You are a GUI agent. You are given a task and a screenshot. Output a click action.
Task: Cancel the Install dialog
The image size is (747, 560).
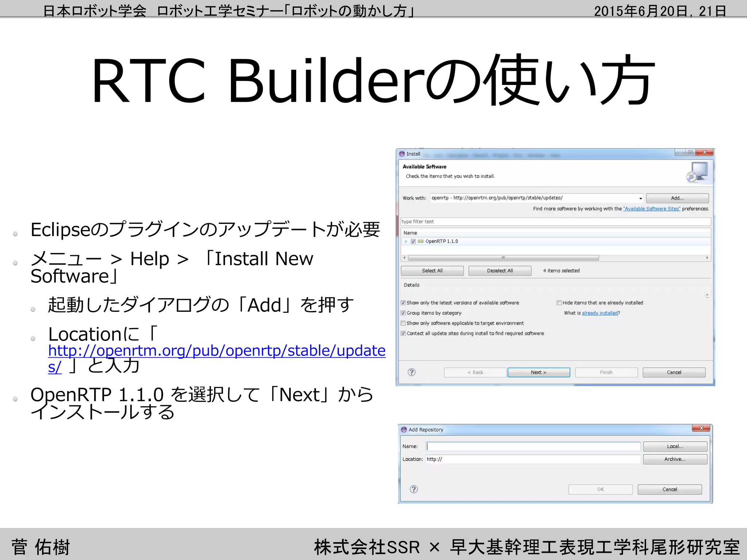point(674,372)
